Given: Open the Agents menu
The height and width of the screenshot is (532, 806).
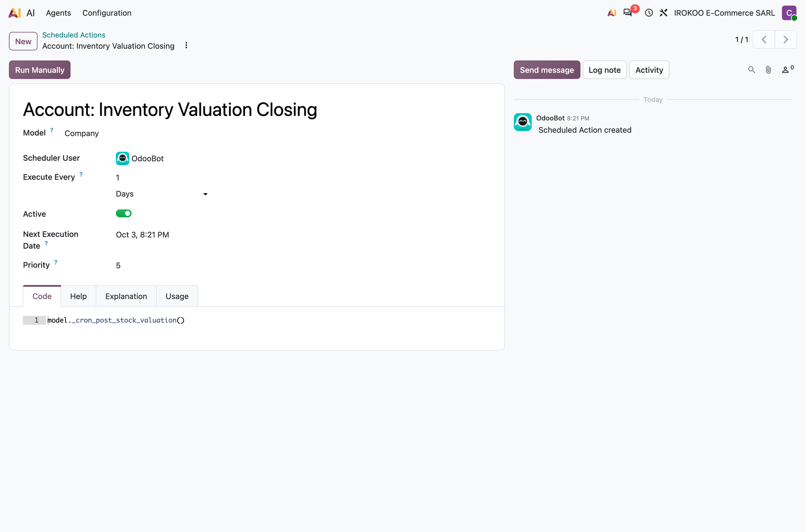Looking at the screenshot, I should tap(58, 13).
